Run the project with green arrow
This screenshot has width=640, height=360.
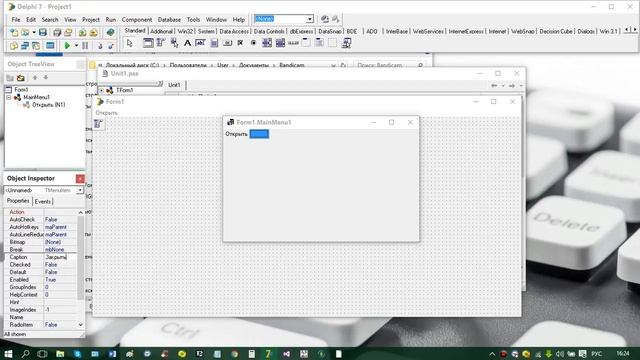[x=67, y=46]
